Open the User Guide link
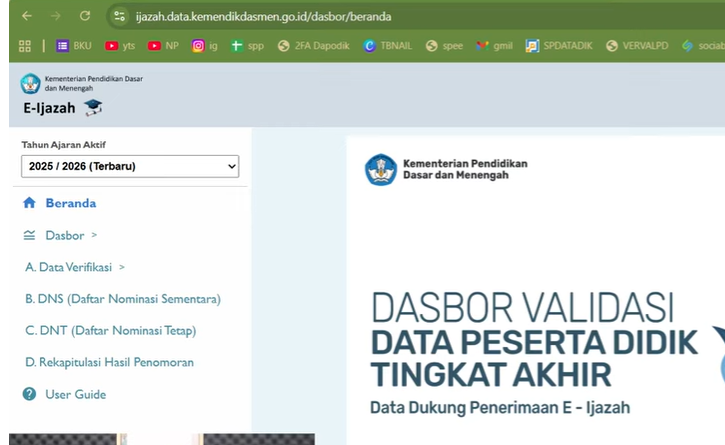This screenshot has width=725, height=445. [x=76, y=395]
